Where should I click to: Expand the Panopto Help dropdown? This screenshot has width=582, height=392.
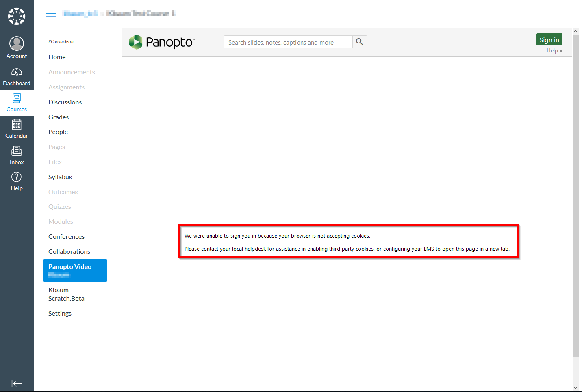coord(554,51)
